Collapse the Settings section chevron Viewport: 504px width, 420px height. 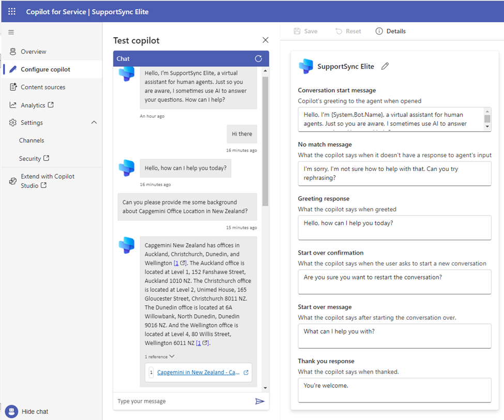pyautogui.click(x=94, y=122)
